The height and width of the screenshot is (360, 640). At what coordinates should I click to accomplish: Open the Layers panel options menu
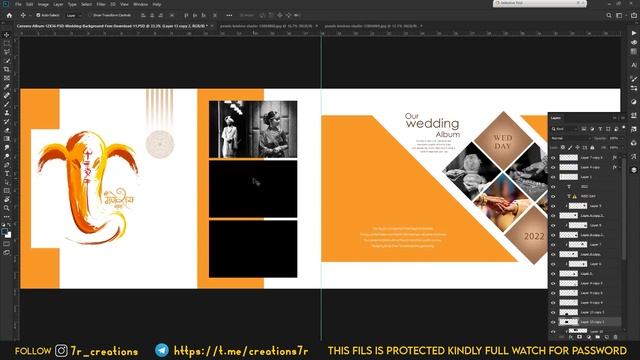pos(623,118)
